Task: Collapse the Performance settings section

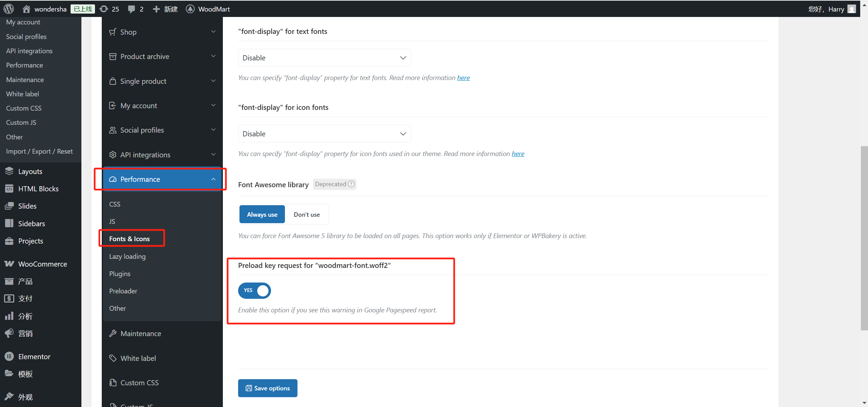Action: click(162, 179)
